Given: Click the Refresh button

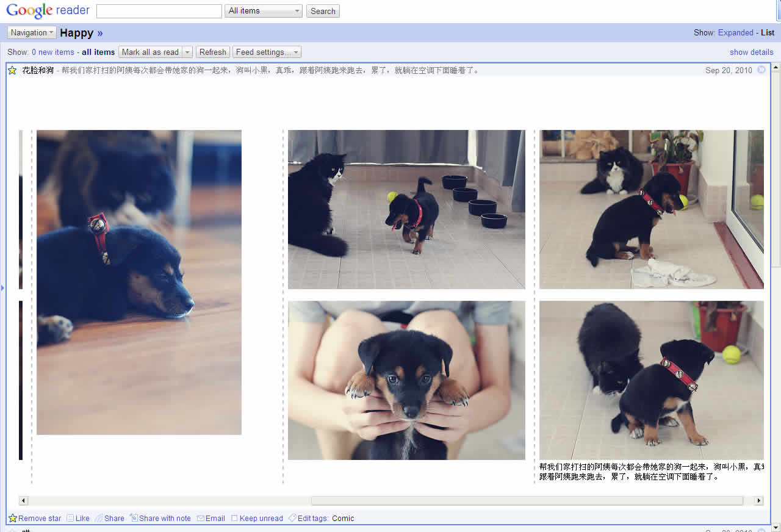Looking at the screenshot, I should click(x=212, y=52).
